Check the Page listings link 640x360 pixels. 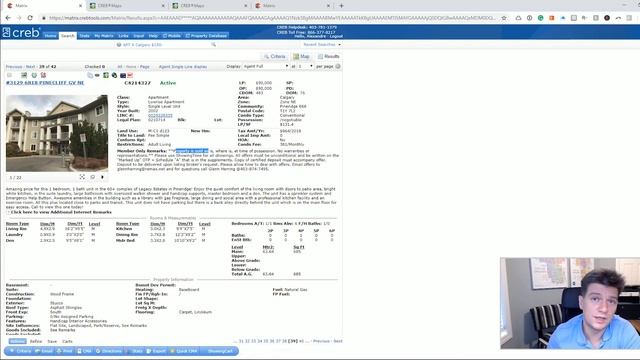(x=144, y=67)
